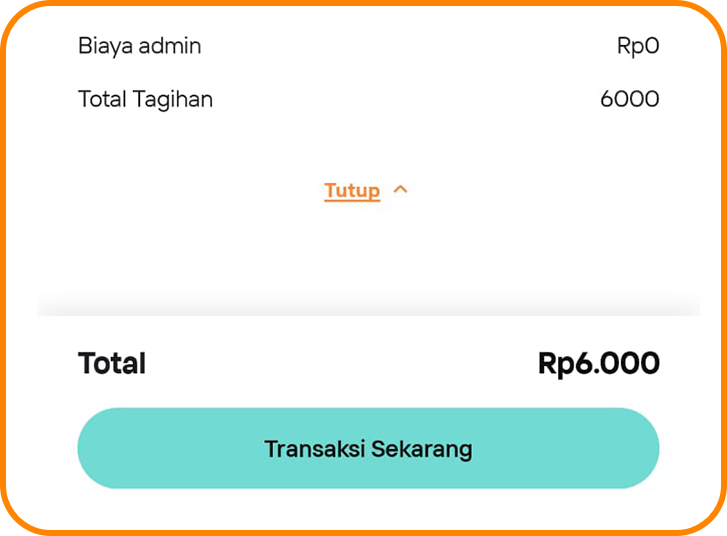Viewport: 727px width, 536px height.
Task: Click the bold price beside Total
Action: point(598,363)
